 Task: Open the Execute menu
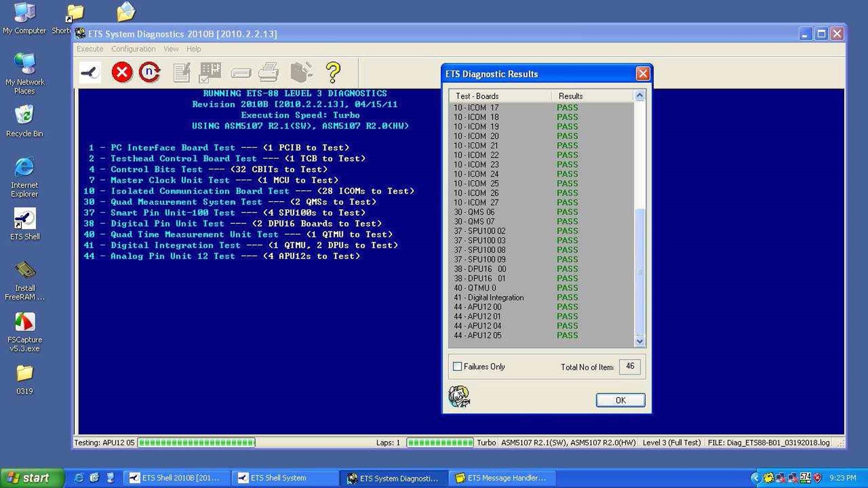90,49
